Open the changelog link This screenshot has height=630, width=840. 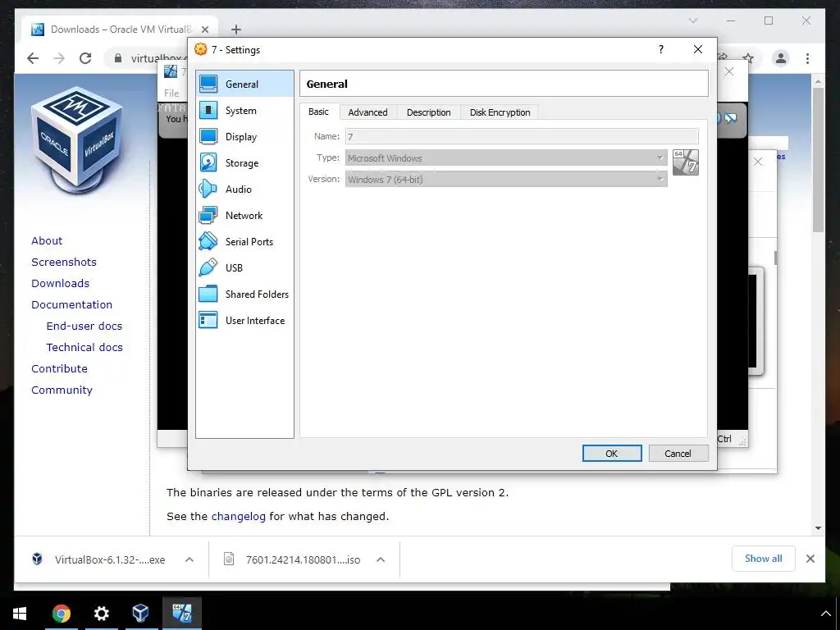pos(239,517)
